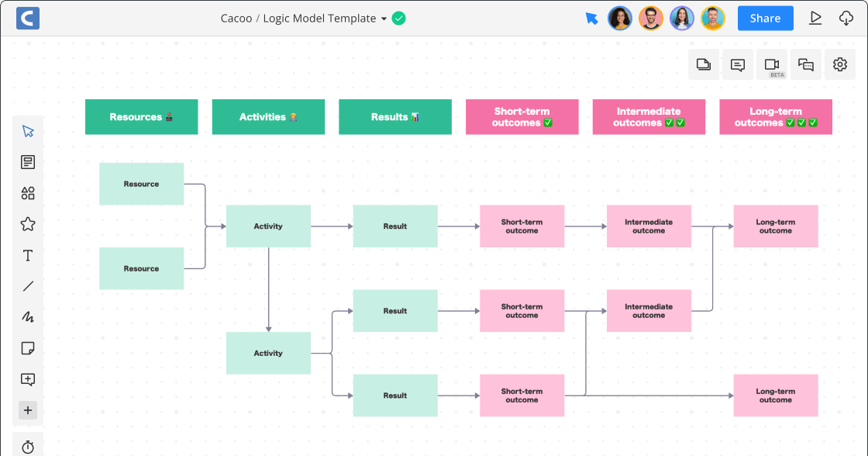Open the favorite shapes panel

[x=28, y=224]
